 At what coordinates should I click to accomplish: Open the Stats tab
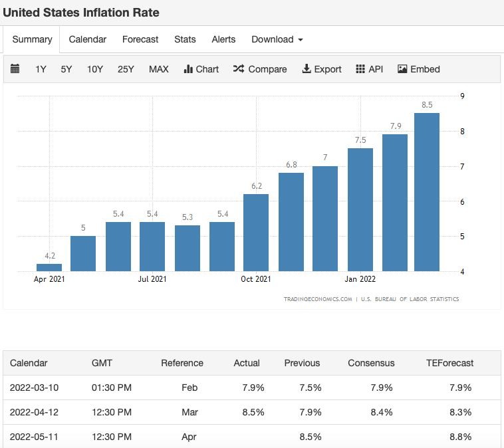[x=185, y=39]
